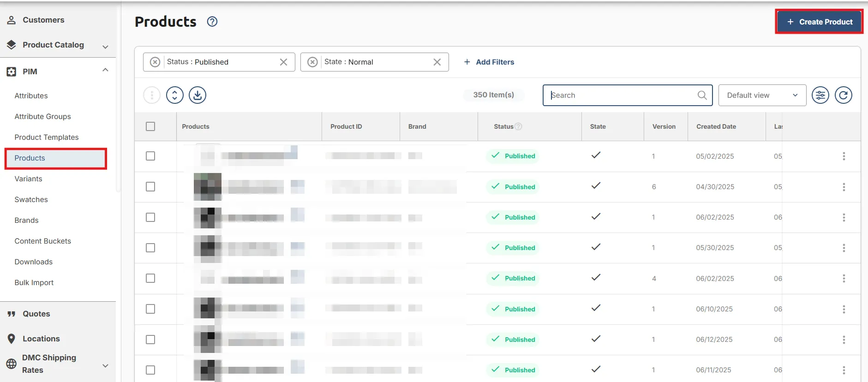The height and width of the screenshot is (382, 868).
Task: Open row actions menu for 06/12/2025 product
Action: [844, 340]
